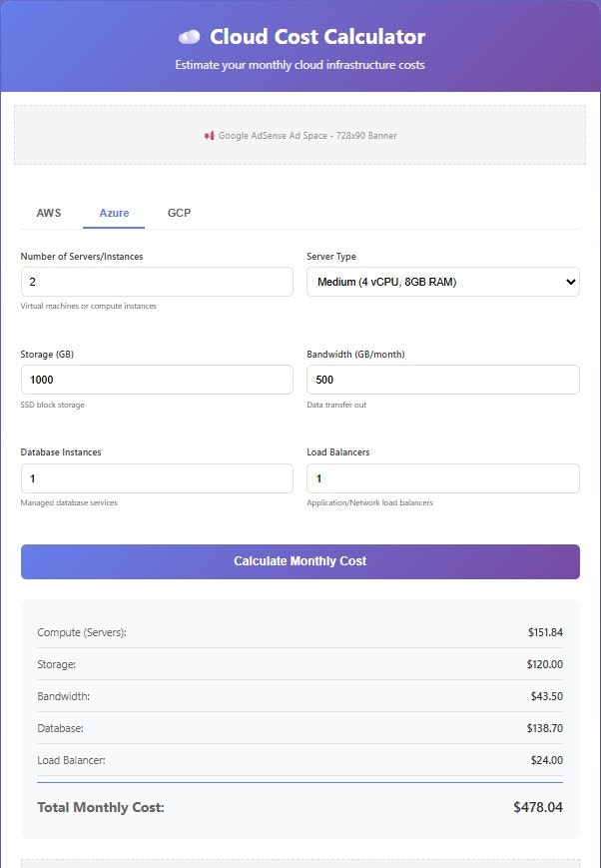Click the 'Data transfer out' hint text
Screen dimensions: 601x868
tap(336, 405)
